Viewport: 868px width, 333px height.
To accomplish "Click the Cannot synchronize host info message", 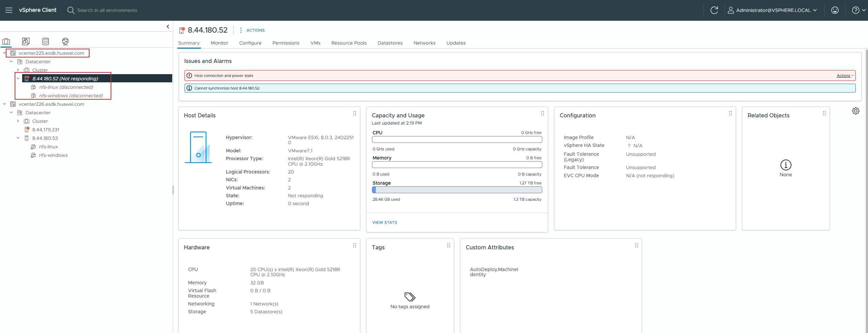I will coord(520,88).
